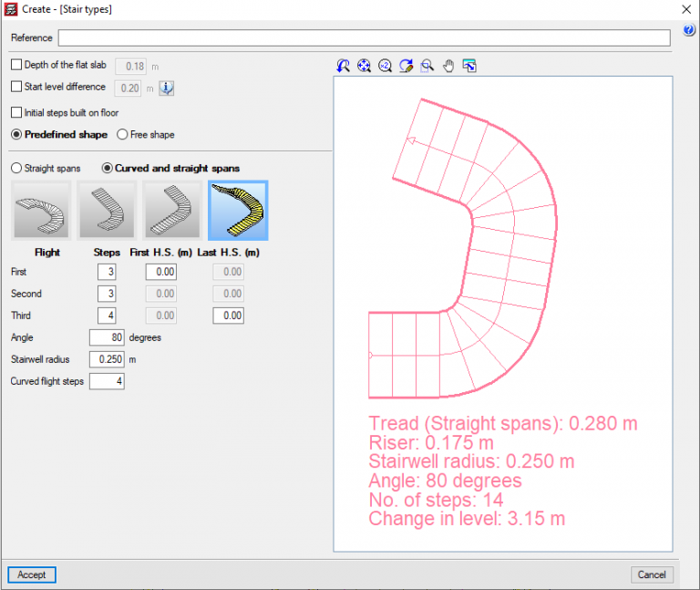Select the highlighted yellow stair shape thumbnail
The image size is (700, 590).
[x=238, y=211]
